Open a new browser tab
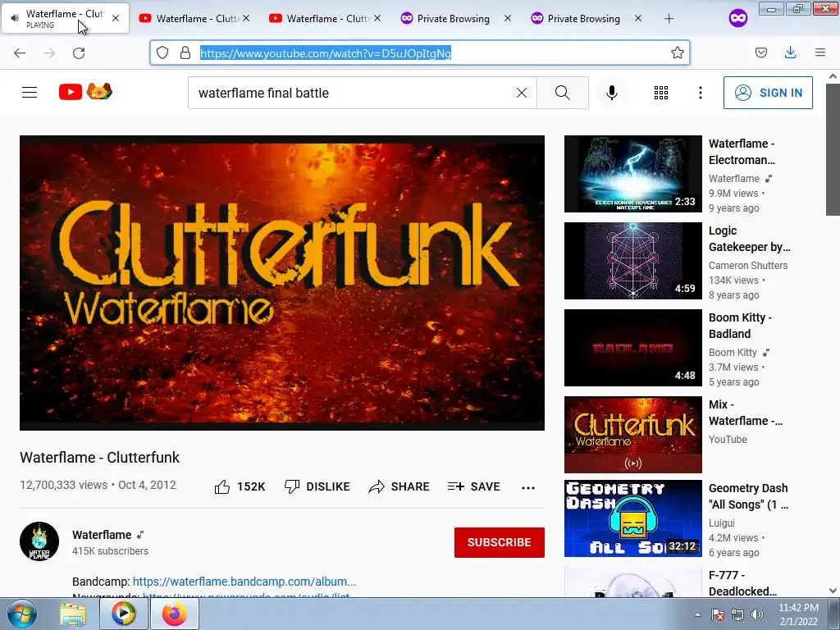This screenshot has height=630, width=840. pyautogui.click(x=669, y=19)
